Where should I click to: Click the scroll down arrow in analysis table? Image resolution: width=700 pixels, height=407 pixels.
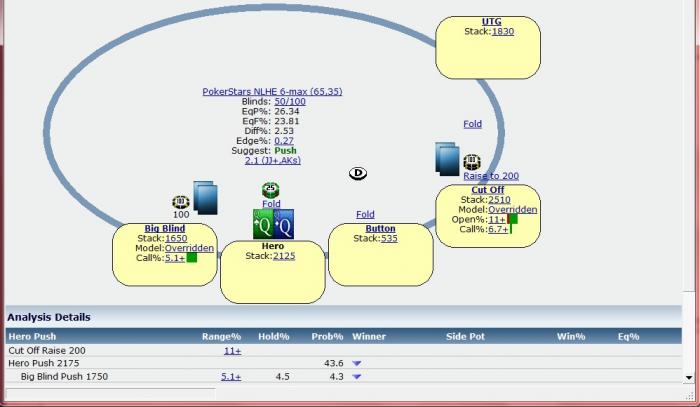(689, 378)
